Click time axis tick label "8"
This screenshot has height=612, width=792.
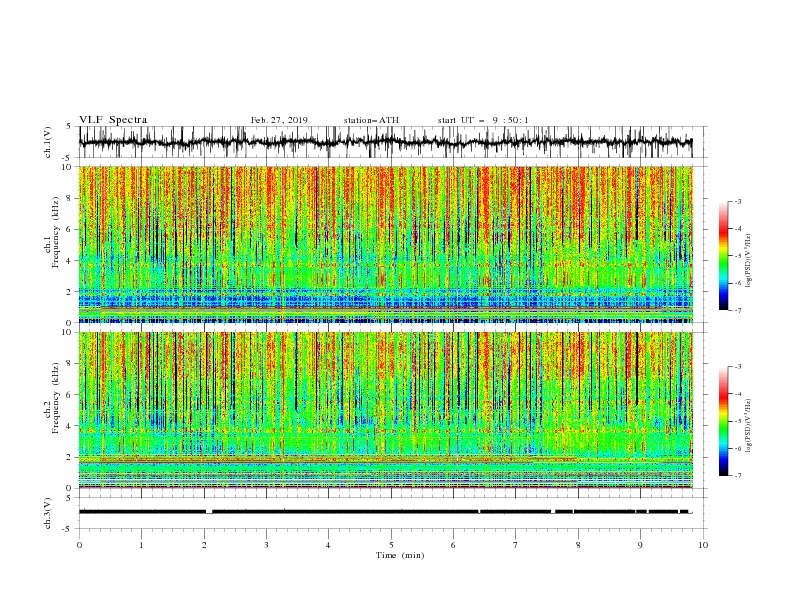point(578,545)
